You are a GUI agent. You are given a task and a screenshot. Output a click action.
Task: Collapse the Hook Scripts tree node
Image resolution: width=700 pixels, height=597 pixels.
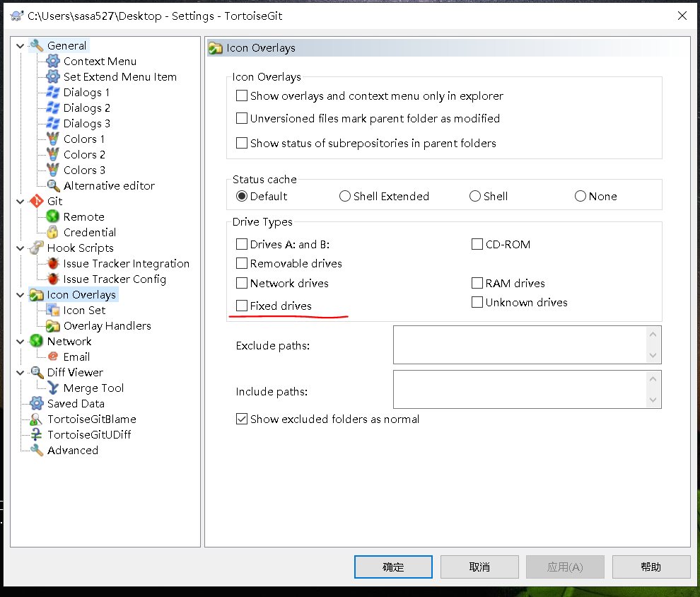pos(20,248)
